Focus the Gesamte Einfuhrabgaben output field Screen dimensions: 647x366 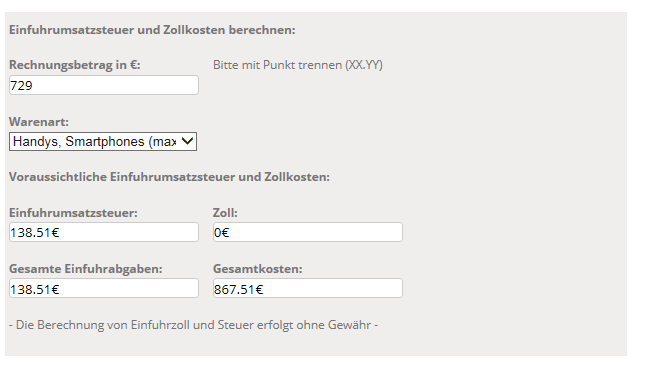(x=104, y=288)
